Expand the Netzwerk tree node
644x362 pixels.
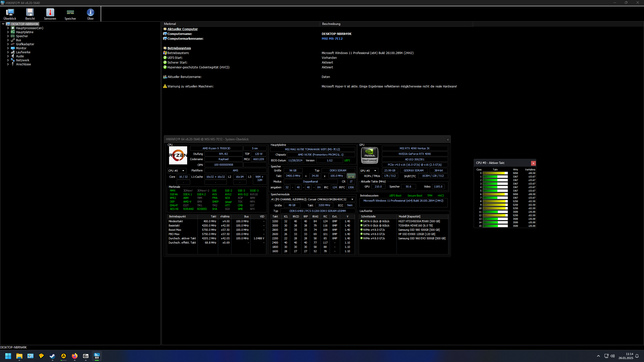click(x=8, y=60)
